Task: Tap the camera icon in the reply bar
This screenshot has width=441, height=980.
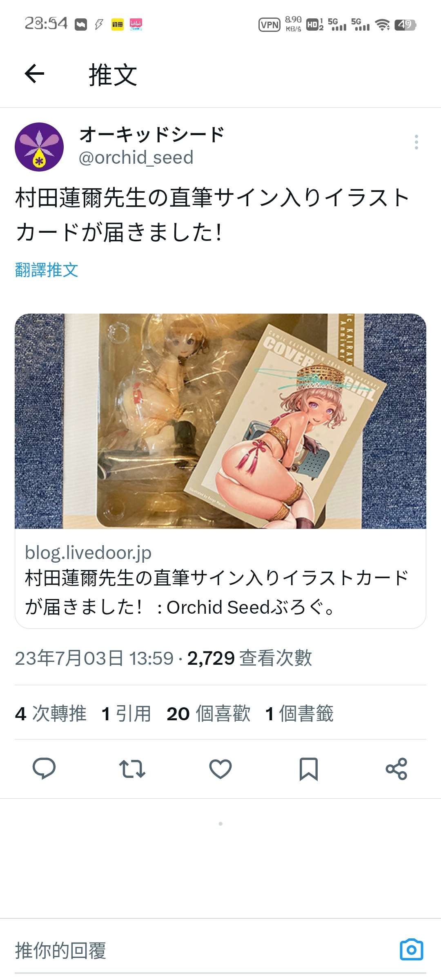Action: click(411, 950)
